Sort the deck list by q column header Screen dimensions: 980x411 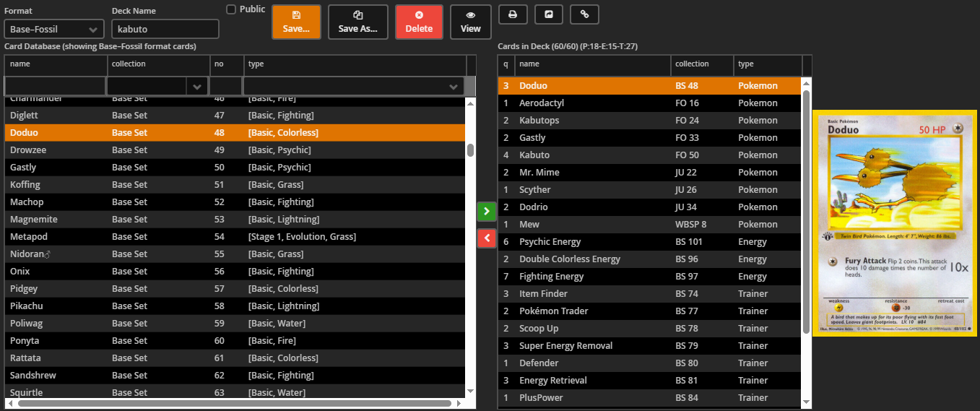(506, 64)
